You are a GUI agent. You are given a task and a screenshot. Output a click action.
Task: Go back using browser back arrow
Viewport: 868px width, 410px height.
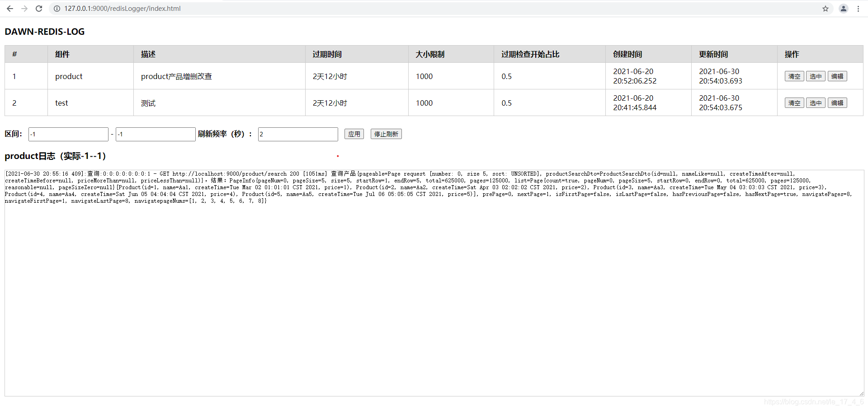pos(9,9)
